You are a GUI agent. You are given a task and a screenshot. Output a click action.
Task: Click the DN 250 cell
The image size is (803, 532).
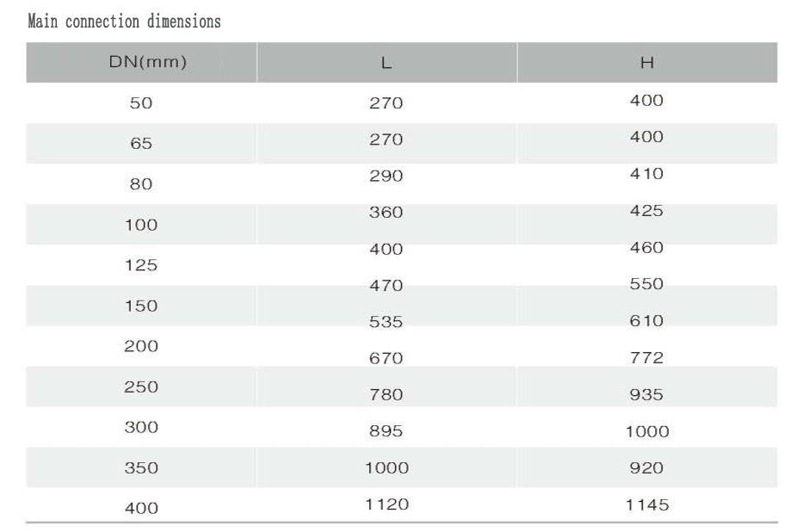pyautogui.click(x=141, y=387)
